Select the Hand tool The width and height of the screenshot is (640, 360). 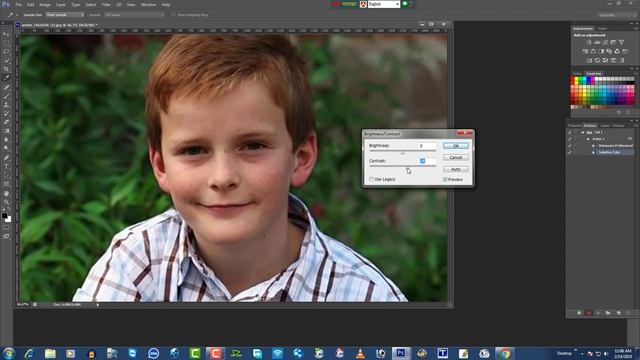(x=6, y=193)
